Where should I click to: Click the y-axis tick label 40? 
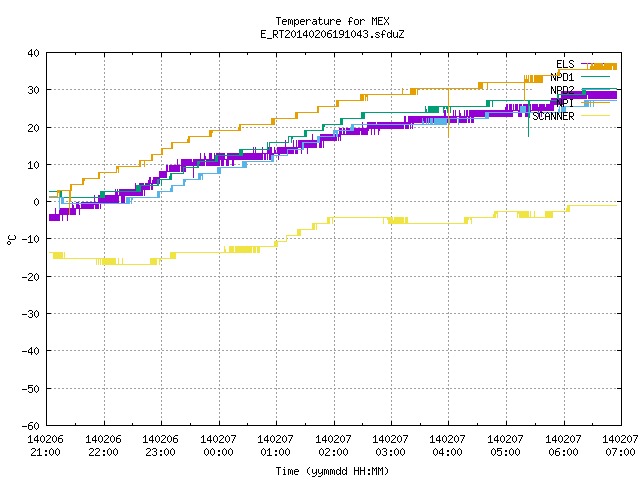click(x=33, y=53)
